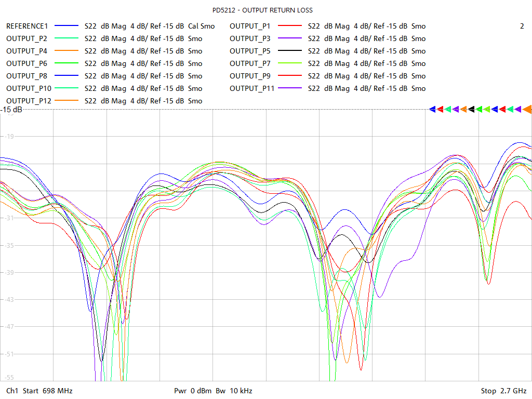The width and height of the screenshot is (532, 399).
Task: Click the -39 y-axis scale label
Action: point(9,272)
